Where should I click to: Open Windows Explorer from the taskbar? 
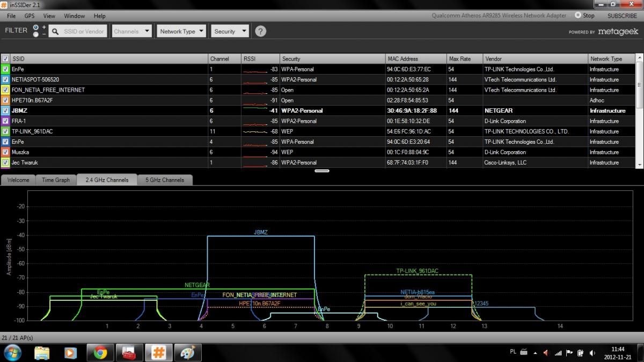[x=42, y=352]
